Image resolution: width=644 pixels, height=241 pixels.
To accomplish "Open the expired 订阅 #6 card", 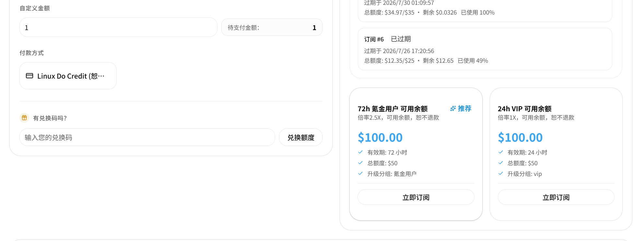I will point(485,49).
